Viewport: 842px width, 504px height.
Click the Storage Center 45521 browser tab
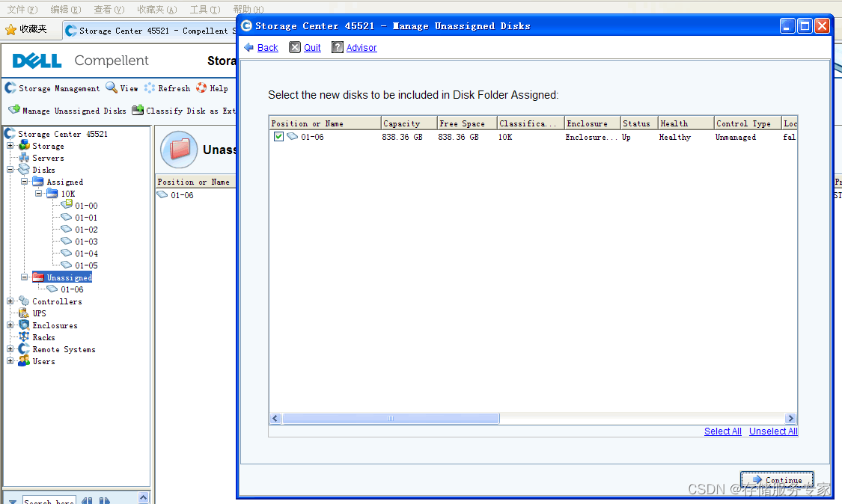click(150, 31)
